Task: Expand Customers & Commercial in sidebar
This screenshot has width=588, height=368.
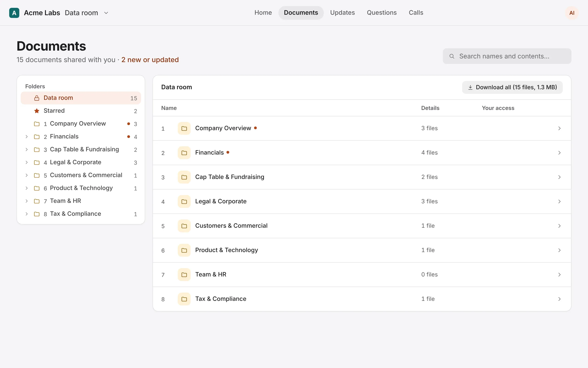Action: 26,175
